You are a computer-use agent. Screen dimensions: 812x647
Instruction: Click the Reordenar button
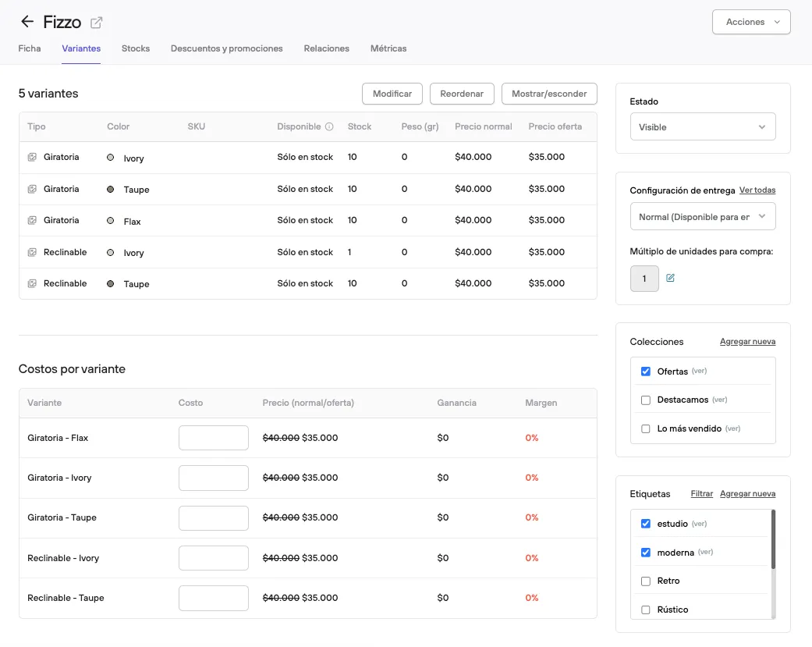pyautogui.click(x=462, y=94)
